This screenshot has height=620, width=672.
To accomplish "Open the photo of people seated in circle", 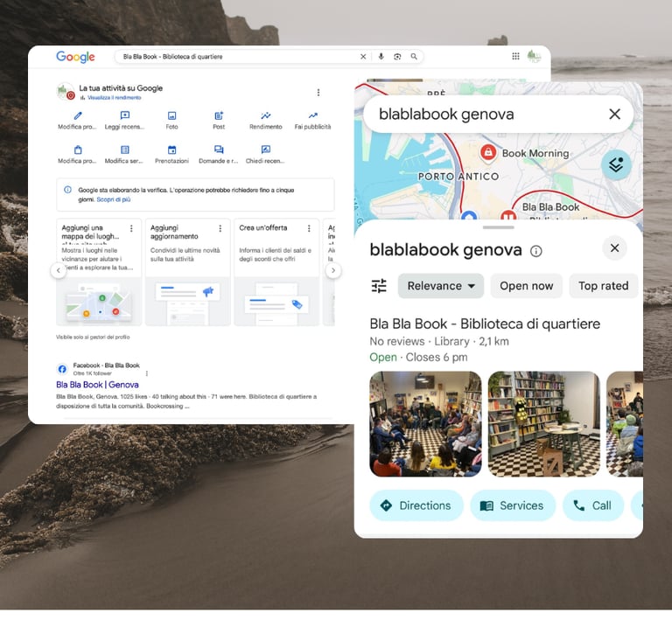I will [425, 424].
